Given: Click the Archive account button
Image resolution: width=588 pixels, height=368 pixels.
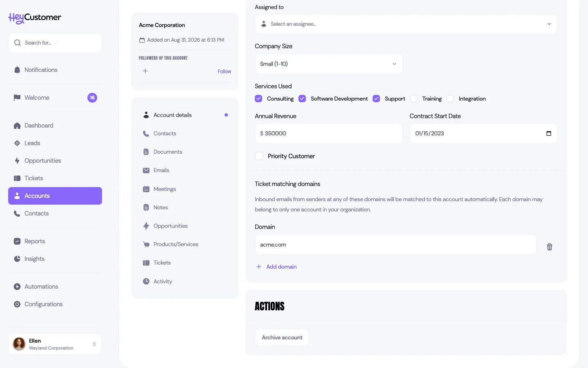Looking at the screenshot, I should (282, 337).
